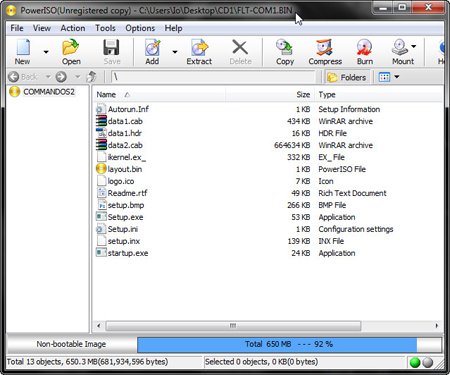Open the File menu
Image resolution: width=450 pixels, height=375 pixels.
pyautogui.click(x=17, y=28)
